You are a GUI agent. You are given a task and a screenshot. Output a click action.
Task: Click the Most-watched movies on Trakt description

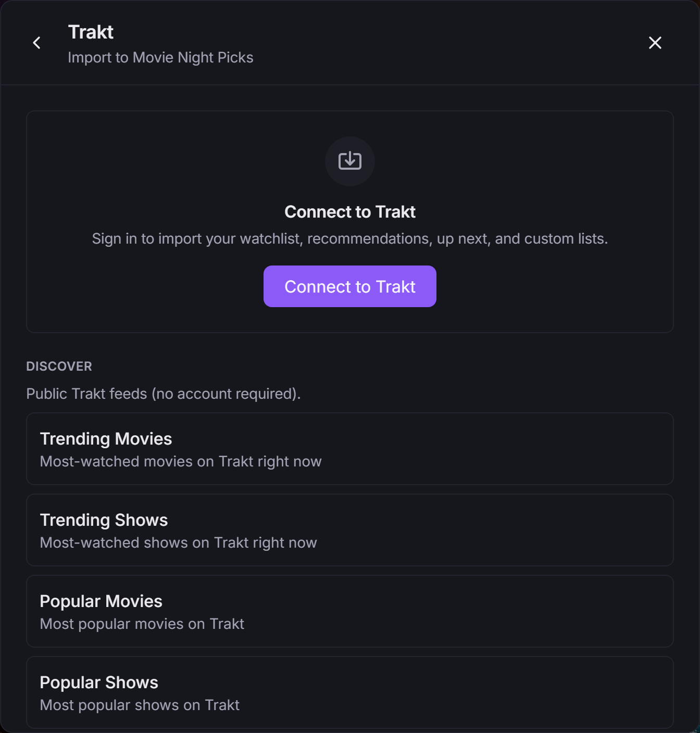click(181, 461)
